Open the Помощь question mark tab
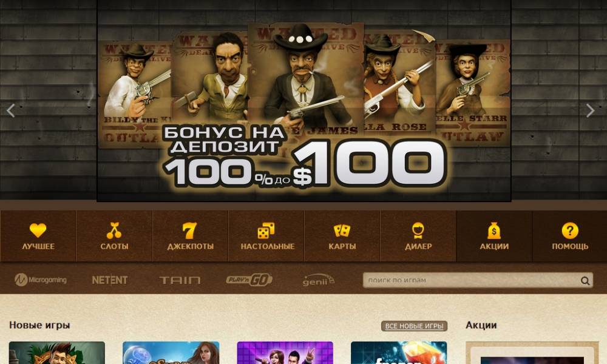This screenshot has width=607, height=364. [x=570, y=236]
